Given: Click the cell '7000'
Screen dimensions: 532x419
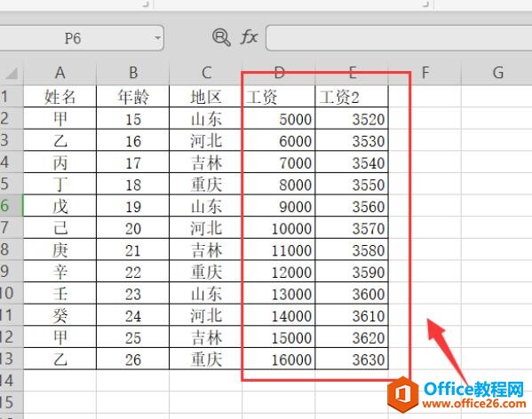Looking at the screenshot, I should point(279,162).
